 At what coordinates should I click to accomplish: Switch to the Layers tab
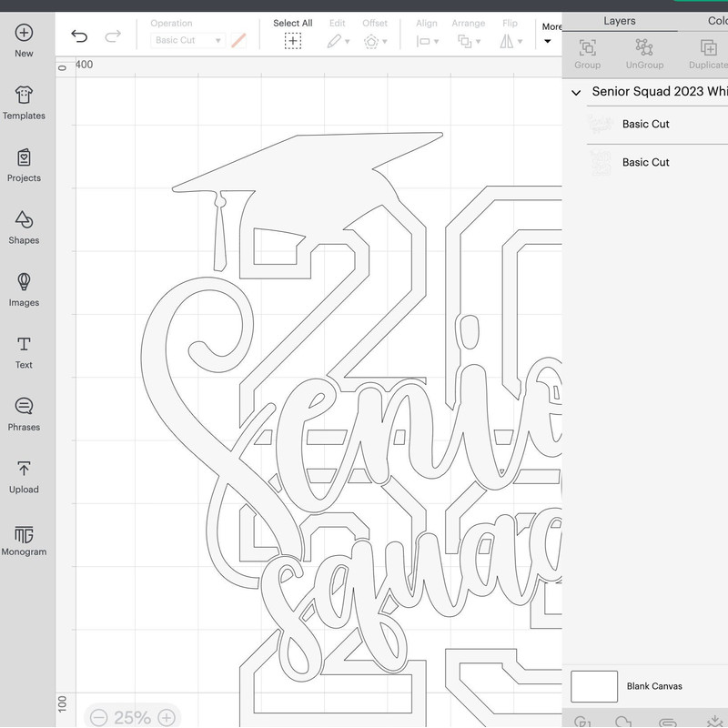(x=619, y=21)
